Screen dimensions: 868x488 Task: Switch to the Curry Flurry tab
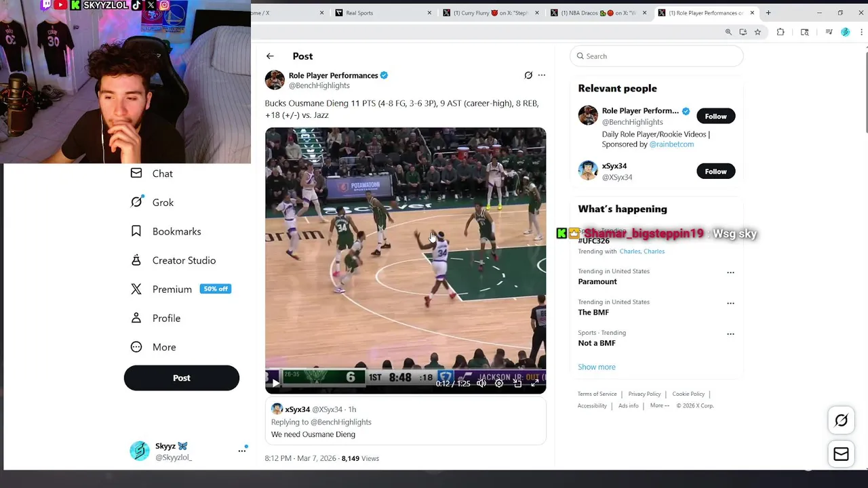click(491, 13)
